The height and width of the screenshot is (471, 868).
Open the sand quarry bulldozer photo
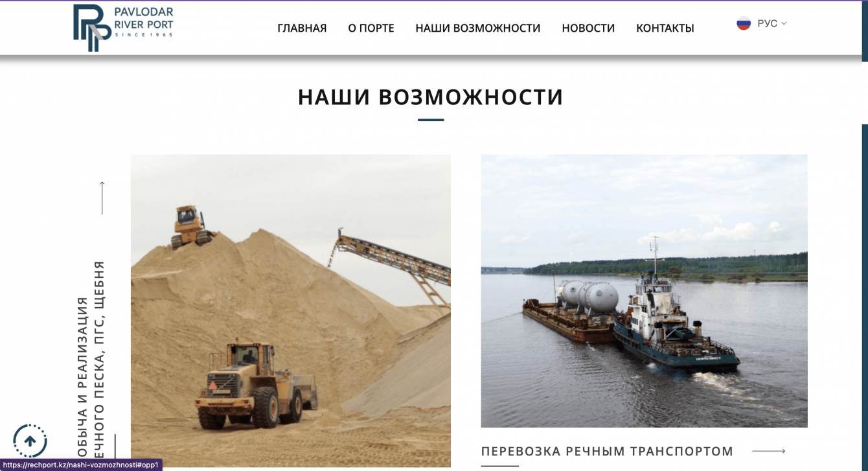(x=291, y=310)
